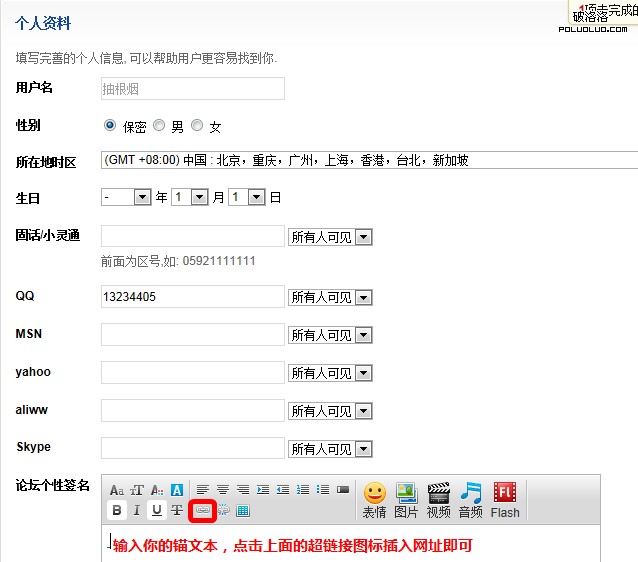Insert Flash content via Flash icon
Viewport: 638px width, 562px height.
(505, 499)
